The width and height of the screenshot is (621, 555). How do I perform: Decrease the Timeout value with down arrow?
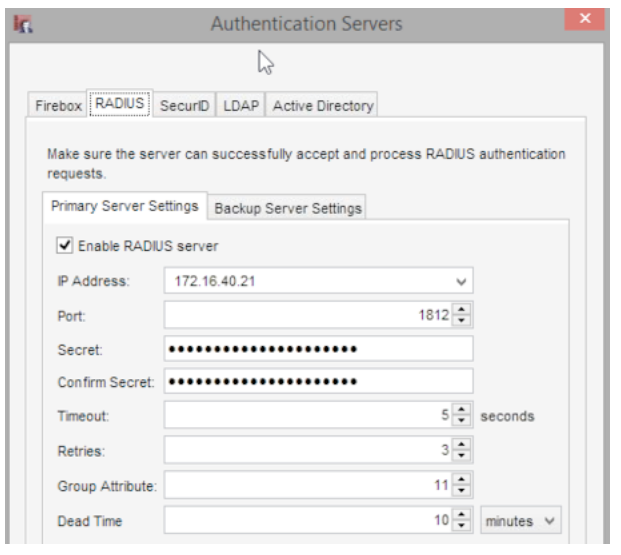click(463, 420)
